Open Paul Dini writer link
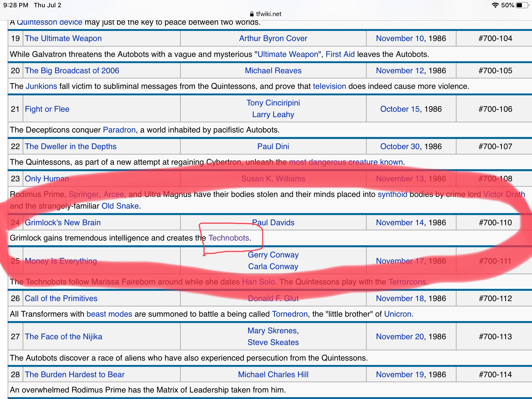Screen dimensions: 532x399 pyautogui.click(x=273, y=147)
